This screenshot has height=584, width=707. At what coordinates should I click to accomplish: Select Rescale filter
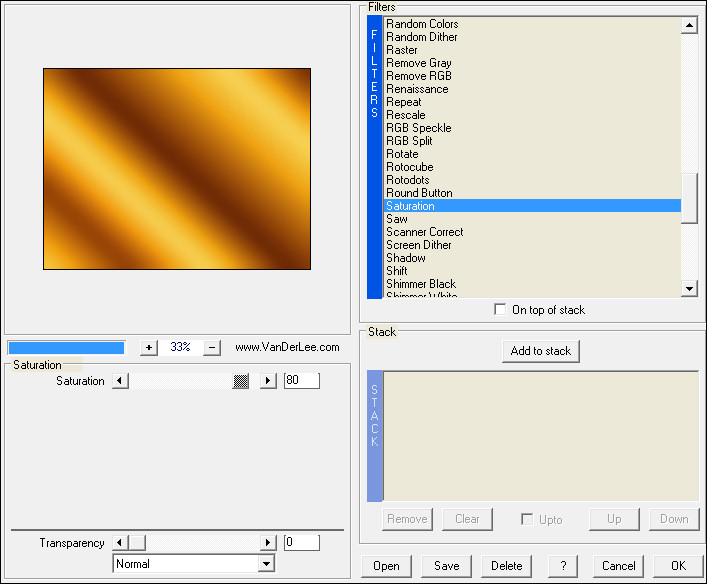tap(533, 115)
